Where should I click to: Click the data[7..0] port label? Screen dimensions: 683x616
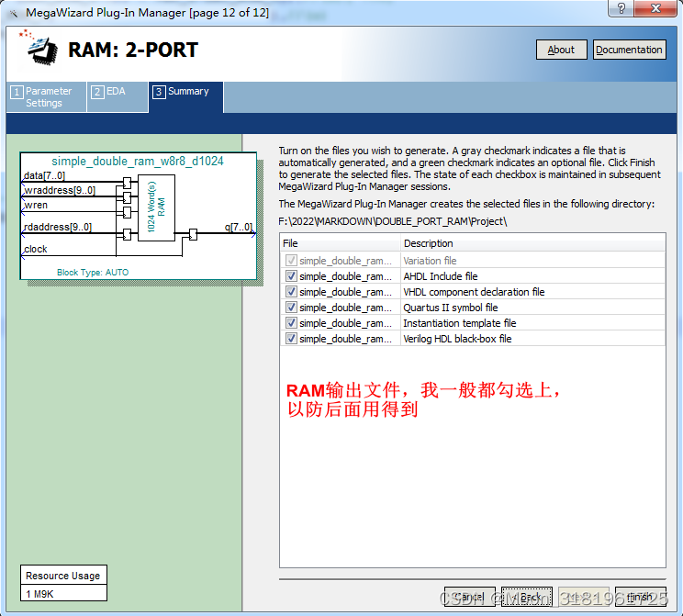(x=44, y=175)
